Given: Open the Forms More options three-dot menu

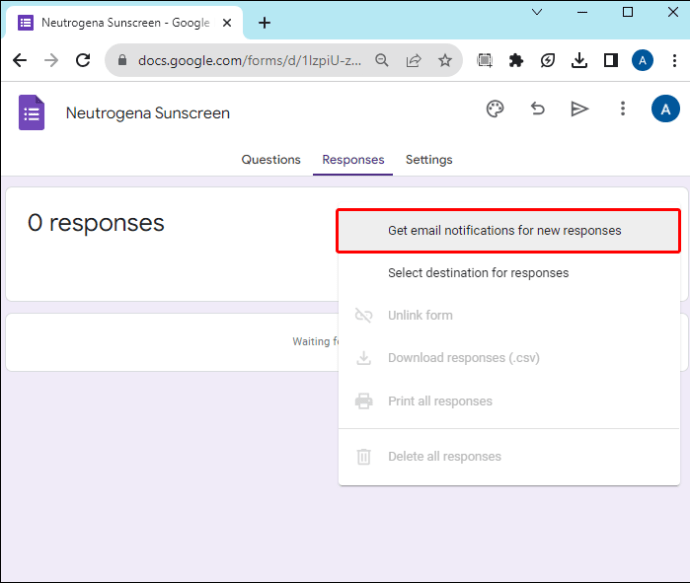Looking at the screenshot, I should 622,108.
